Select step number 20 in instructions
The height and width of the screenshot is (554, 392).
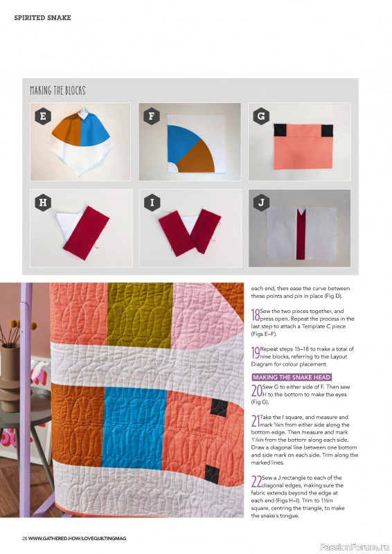[x=257, y=391]
